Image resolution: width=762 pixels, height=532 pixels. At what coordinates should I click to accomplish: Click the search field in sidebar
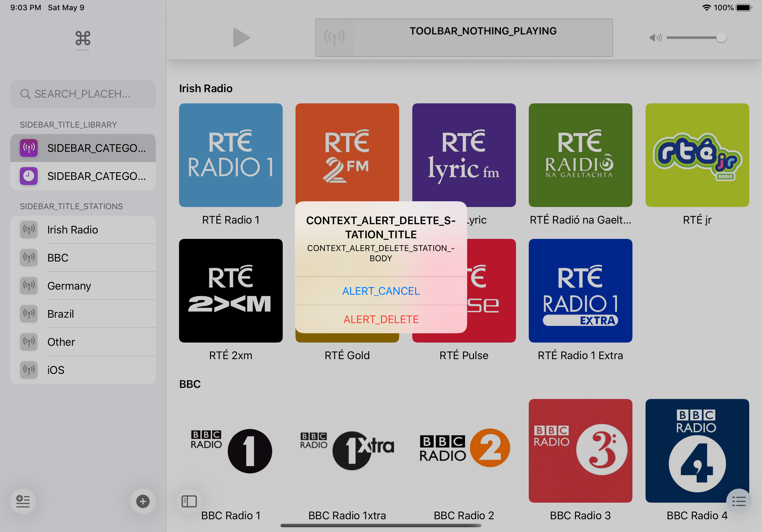pos(83,94)
